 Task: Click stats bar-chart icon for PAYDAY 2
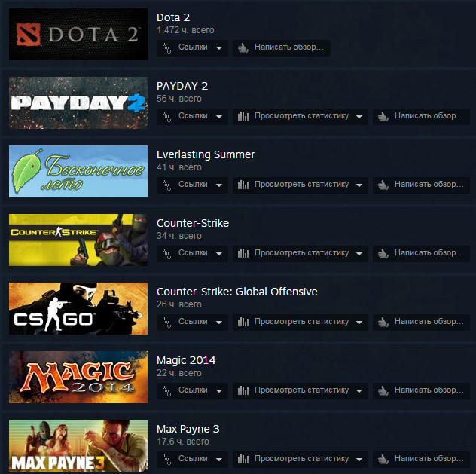243,116
